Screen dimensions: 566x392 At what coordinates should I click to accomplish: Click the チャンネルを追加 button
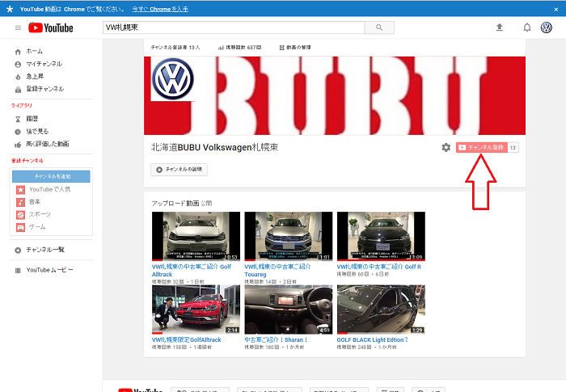coord(51,176)
